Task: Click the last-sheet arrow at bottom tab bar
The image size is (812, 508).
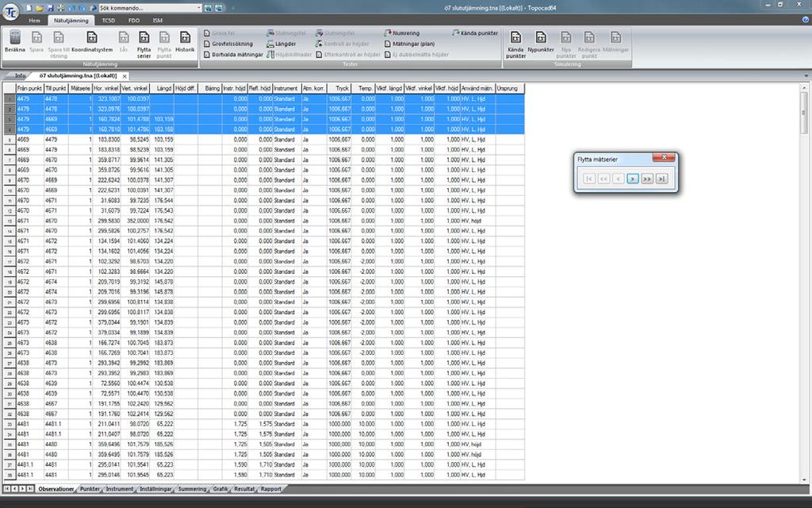Action: (30, 489)
